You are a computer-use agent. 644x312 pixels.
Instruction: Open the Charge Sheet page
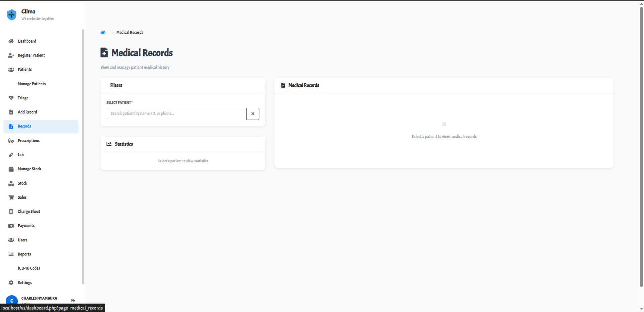(x=41, y=212)
